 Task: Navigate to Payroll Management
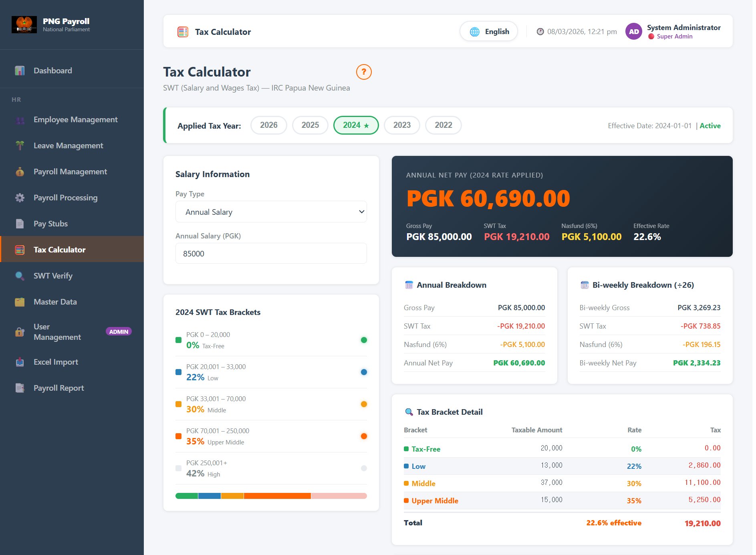click(x=72, y=172)
